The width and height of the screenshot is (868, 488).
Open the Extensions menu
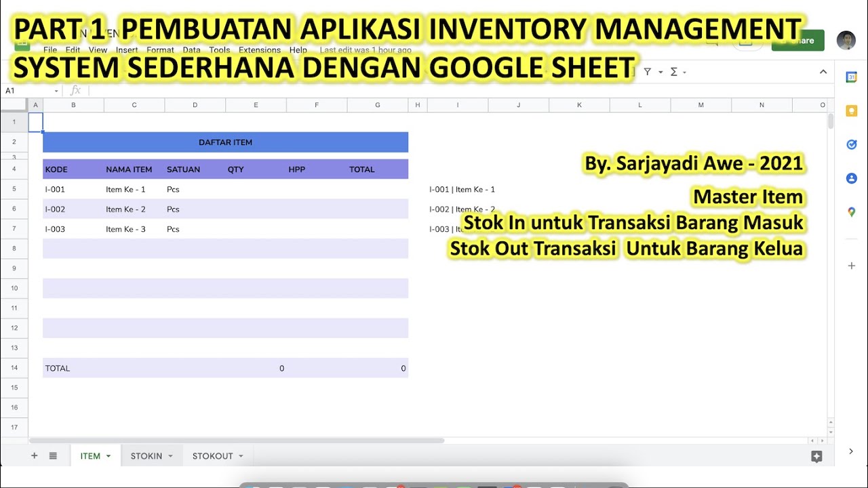pos(259,50)
